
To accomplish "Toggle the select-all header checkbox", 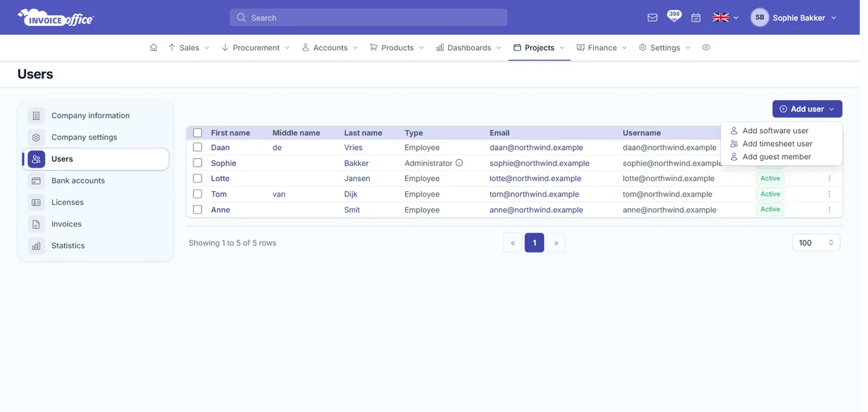I will pyautogui.click(x=197, y=133).
